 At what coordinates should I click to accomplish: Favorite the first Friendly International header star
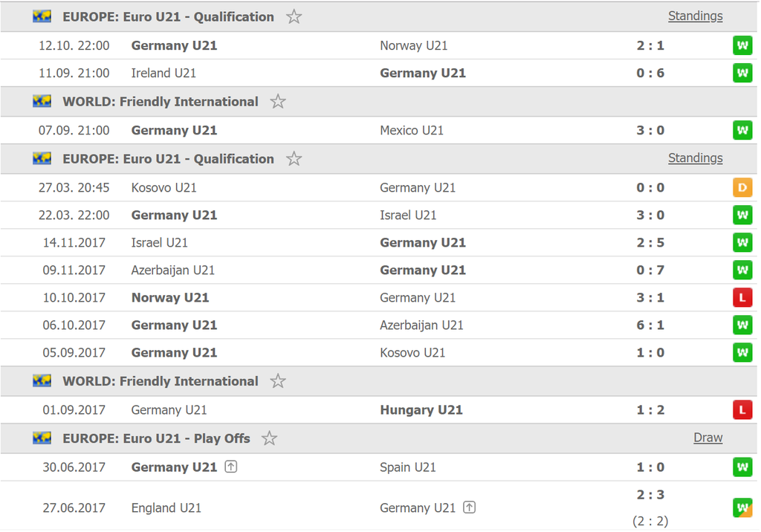pos(278,102)
